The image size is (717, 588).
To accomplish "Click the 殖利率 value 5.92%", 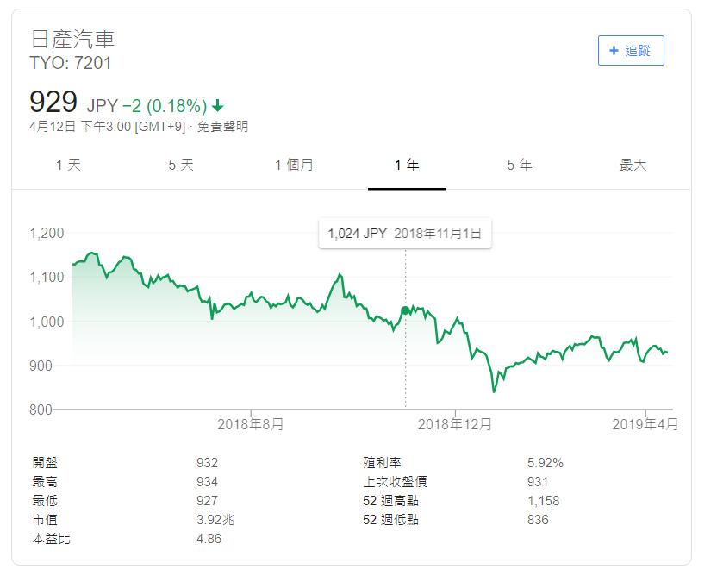I will 545,463.
